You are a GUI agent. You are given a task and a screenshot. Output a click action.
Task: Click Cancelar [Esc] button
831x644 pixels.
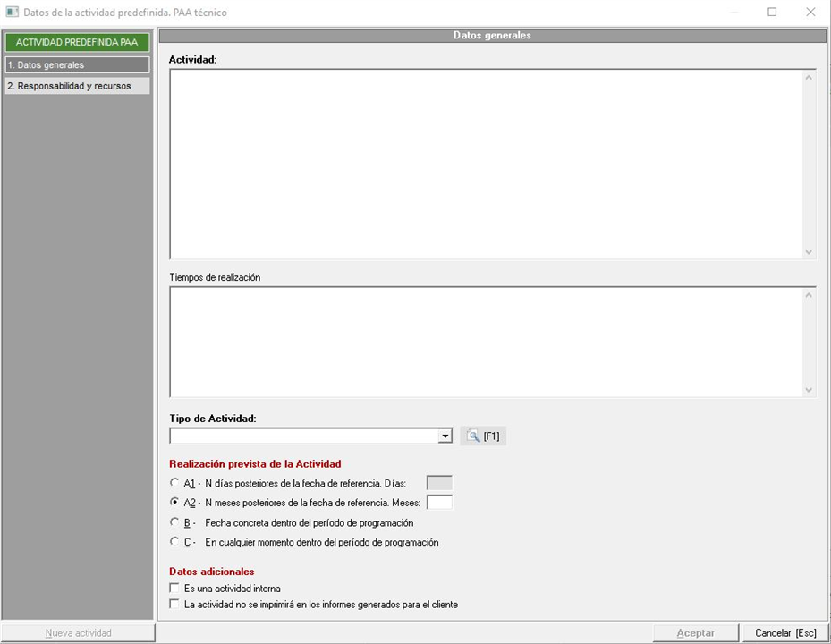(x=785, y=633)
